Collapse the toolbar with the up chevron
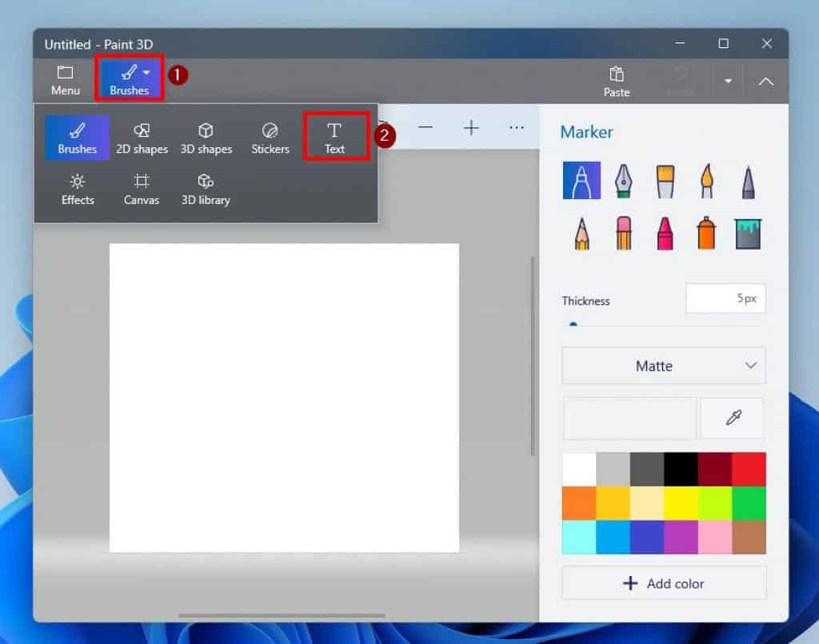819x644 pixels. tap(765, 82)
